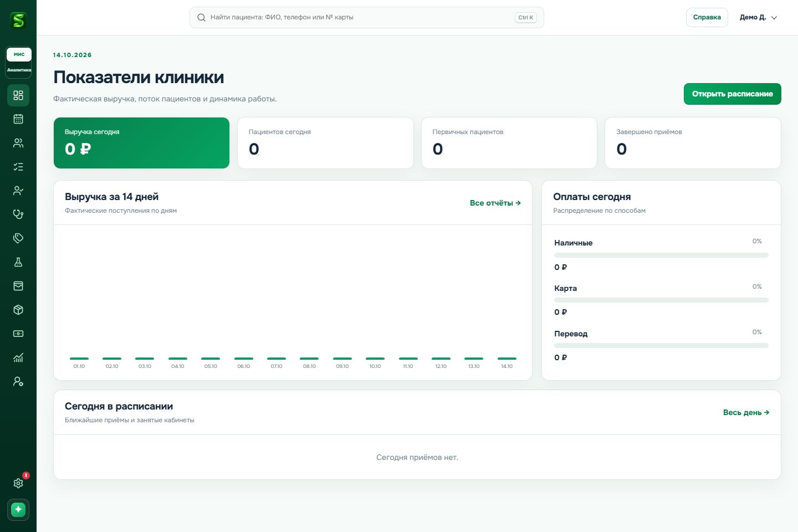This screenshot has height=532, width=798.
Task: Open the archive box sidebar icon
Action: coord(18,286)
